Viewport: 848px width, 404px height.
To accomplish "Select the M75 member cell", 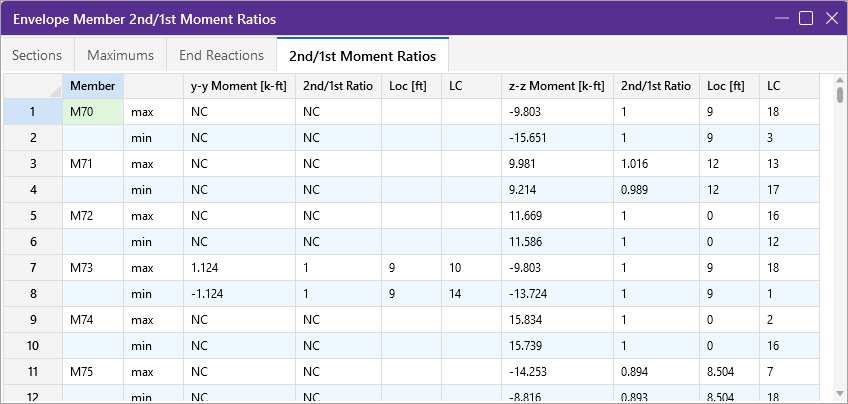I will pyautogui.click(x=93, y=372).
